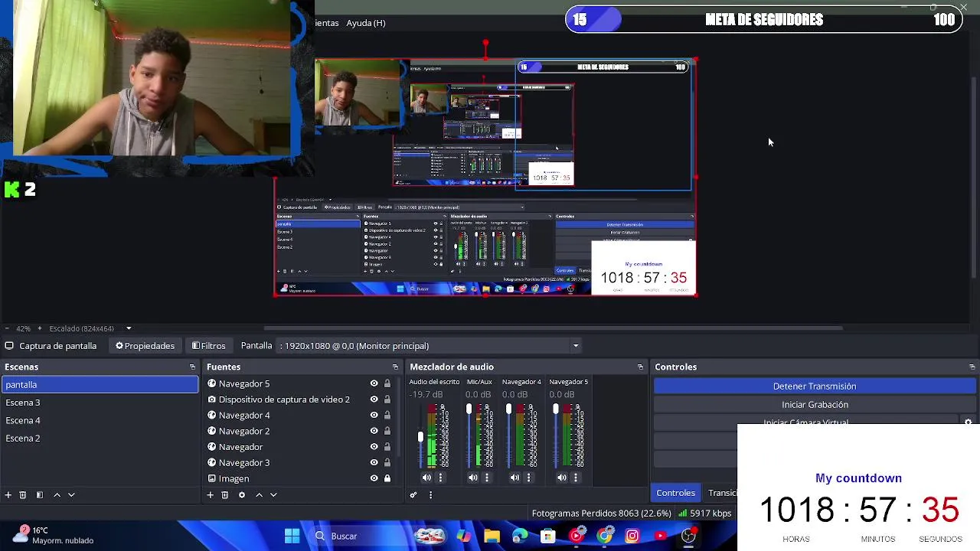The image size is (980, 551).
Task: Adjust Audio del escritorio volume slider
Action: tap(420, 437)
